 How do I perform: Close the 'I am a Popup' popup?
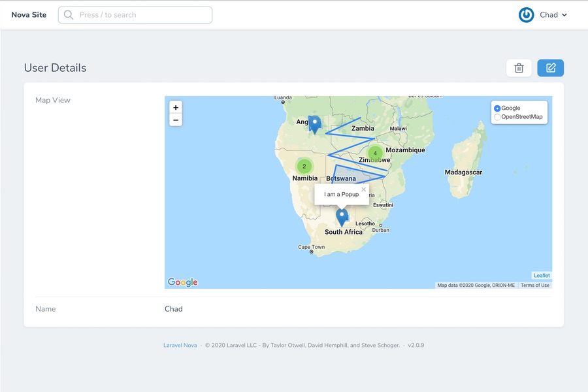click(363, 189)
